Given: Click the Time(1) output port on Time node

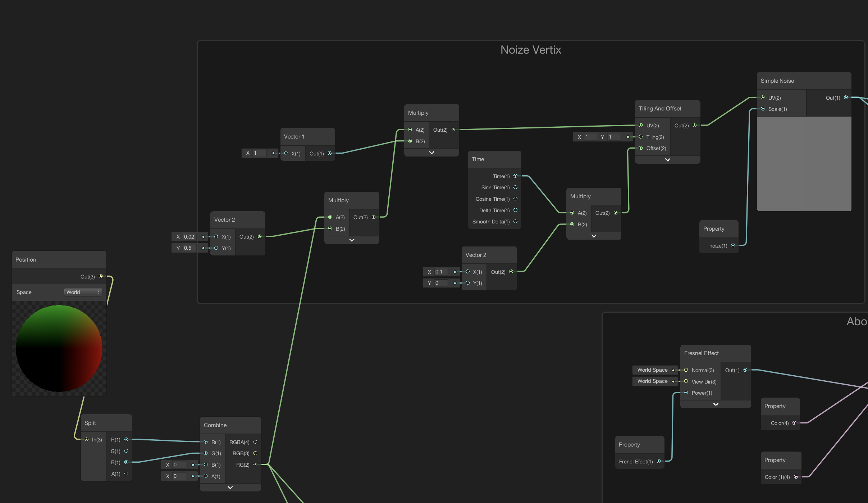Looking at the screenshot, I should click(x=515, y=176).
